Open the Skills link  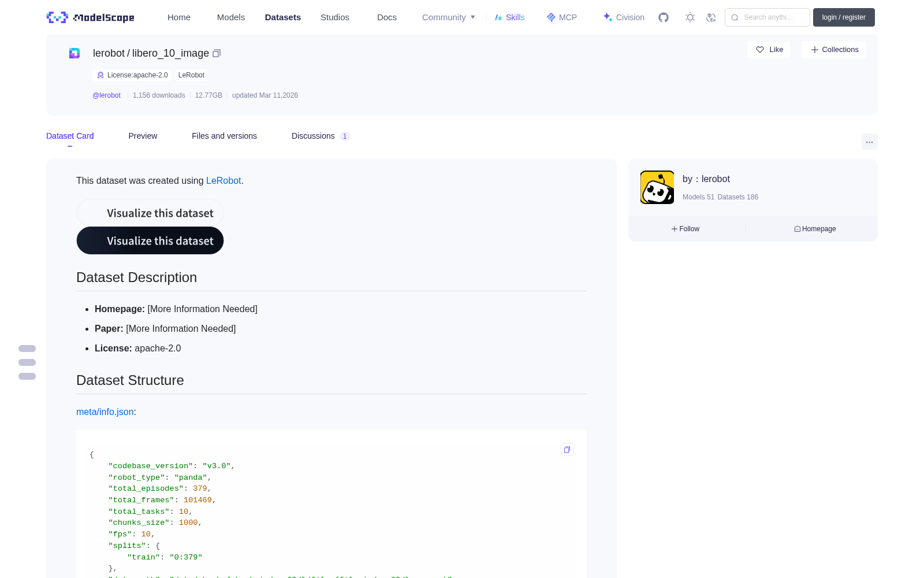point(509,17)
